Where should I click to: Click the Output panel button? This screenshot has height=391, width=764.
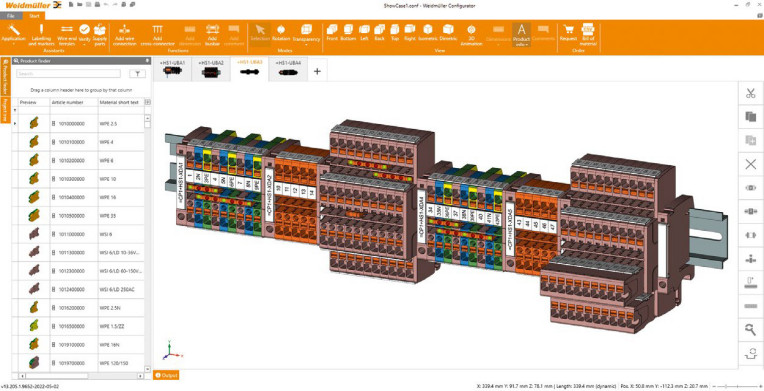point(166,375)
